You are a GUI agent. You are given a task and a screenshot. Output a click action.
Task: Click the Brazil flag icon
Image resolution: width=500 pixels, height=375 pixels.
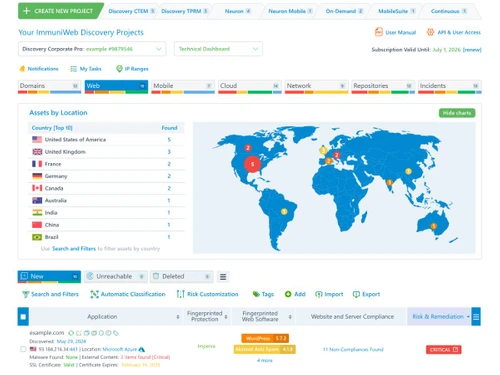pyautogui.click(x=37, y=237)
